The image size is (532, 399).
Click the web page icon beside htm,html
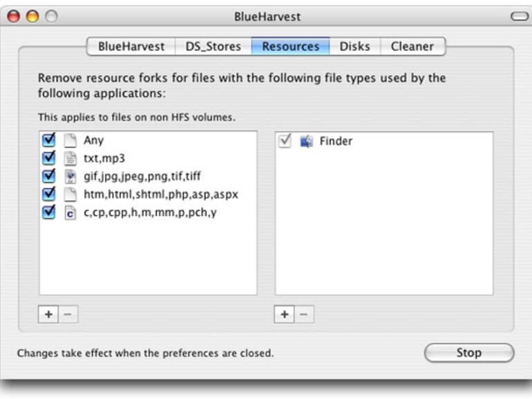click(x=70, y=194)
